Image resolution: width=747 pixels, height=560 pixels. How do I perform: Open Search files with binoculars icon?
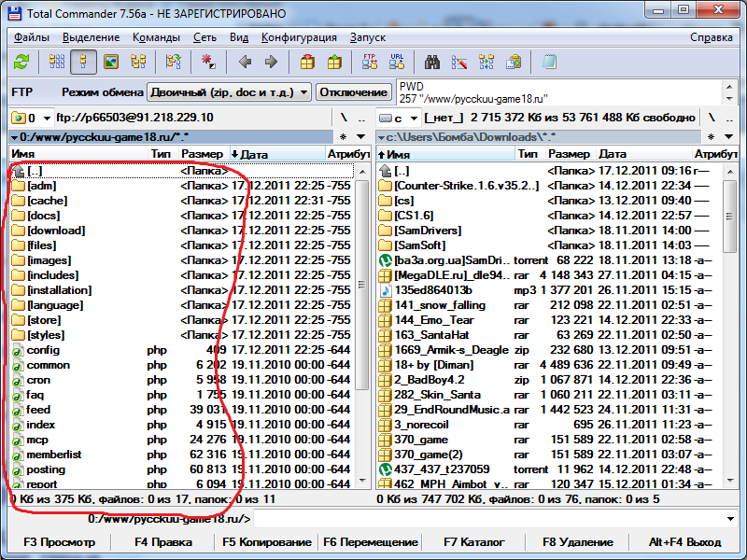pyautogui.click(x=432, y=62)
